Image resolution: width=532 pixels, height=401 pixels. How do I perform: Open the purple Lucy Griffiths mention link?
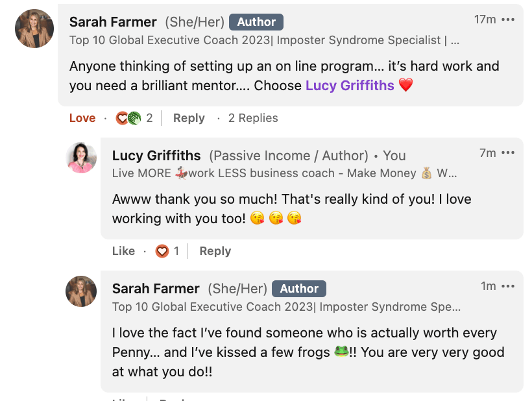click(350, 85)
